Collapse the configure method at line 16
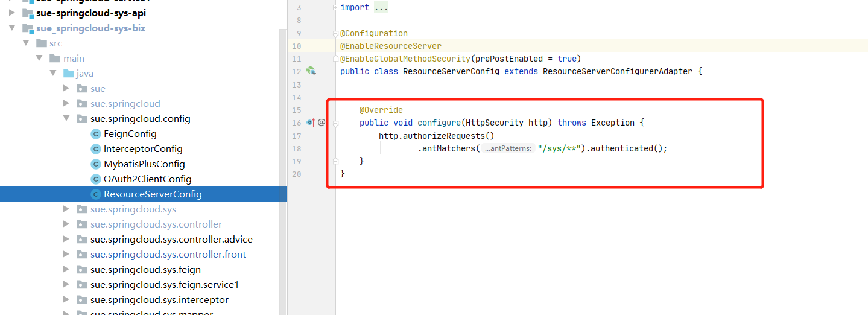868x315 pixels. (x=335, y=122)
